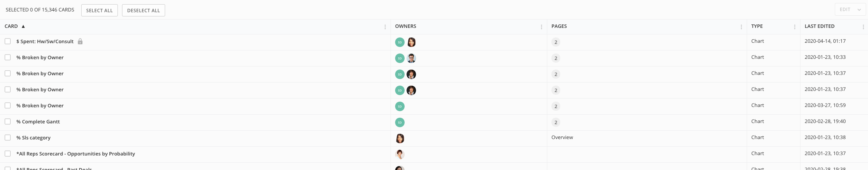Screen dimensions: 868x170
Task: Open Owners column options menu
Action: pos(541,27)
